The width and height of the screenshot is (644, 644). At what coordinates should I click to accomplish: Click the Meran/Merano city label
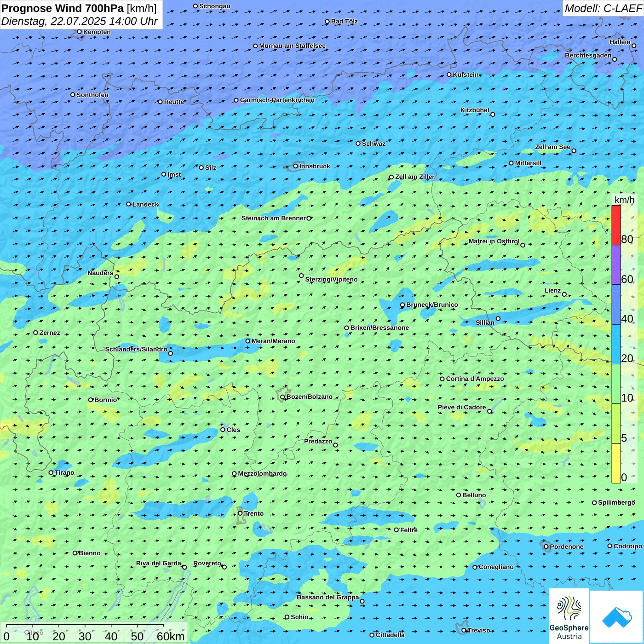point(273,341)
